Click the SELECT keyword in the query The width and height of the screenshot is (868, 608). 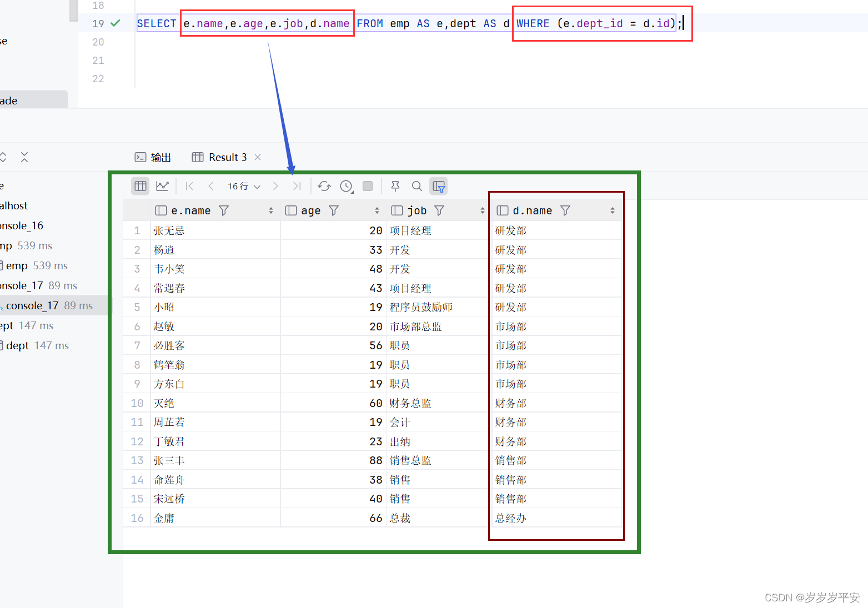click(157, 23)
